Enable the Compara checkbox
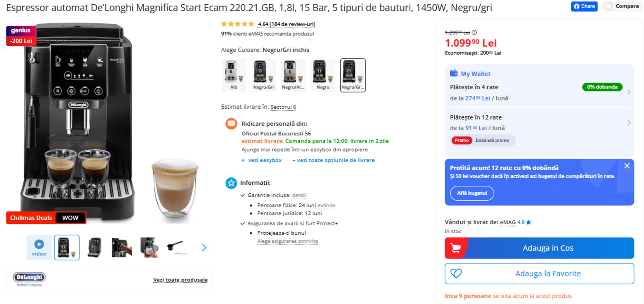 point(609,6)
